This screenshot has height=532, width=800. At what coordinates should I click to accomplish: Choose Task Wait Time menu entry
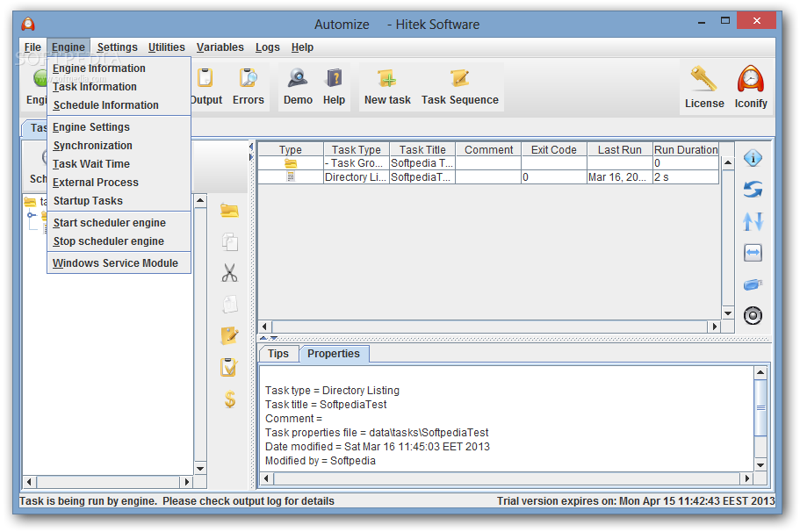[119, 164]
